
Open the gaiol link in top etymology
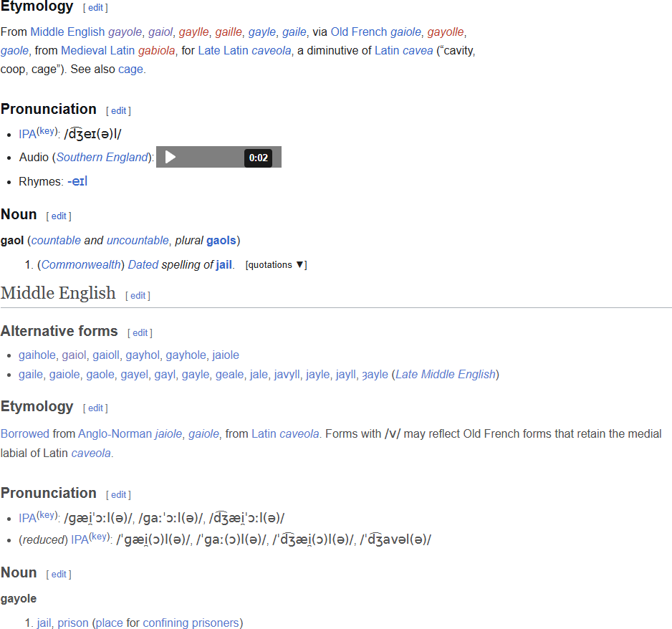click(x=160, y=32)
